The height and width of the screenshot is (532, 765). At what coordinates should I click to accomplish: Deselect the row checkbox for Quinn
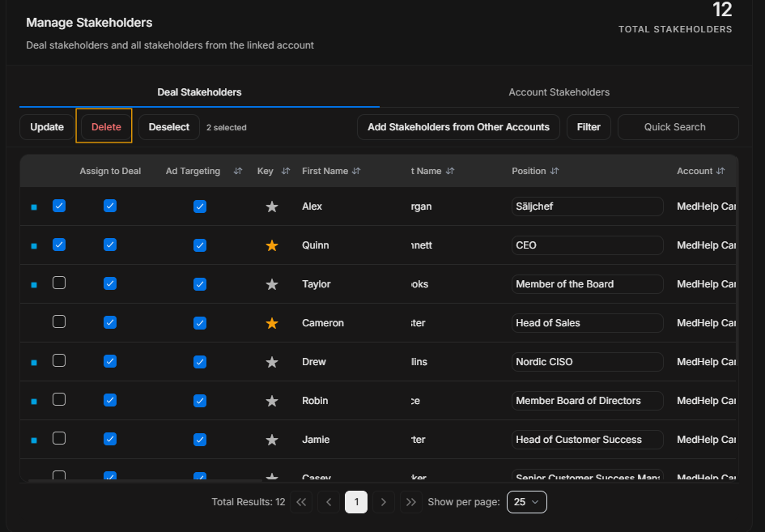tap(59, 245)
